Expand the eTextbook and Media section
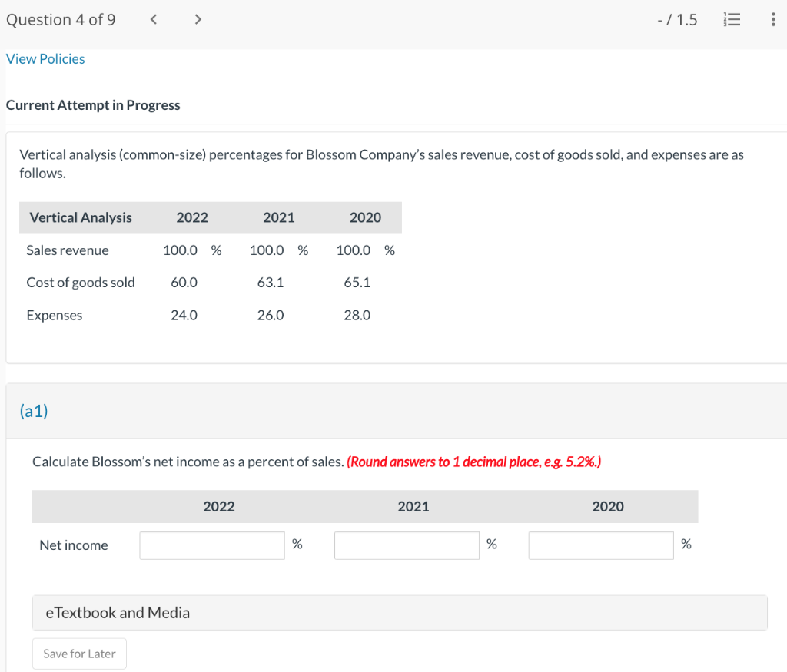Viewport: 787px width, 672px height. 400,613
